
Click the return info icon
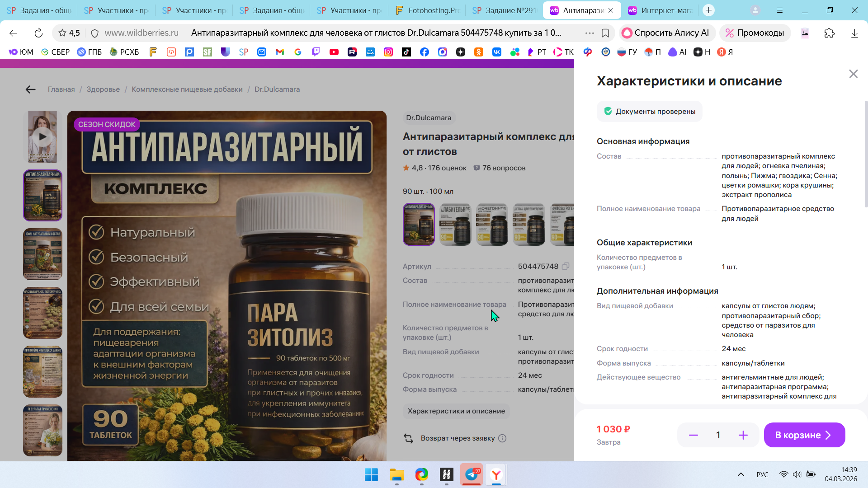click(502, 438)
